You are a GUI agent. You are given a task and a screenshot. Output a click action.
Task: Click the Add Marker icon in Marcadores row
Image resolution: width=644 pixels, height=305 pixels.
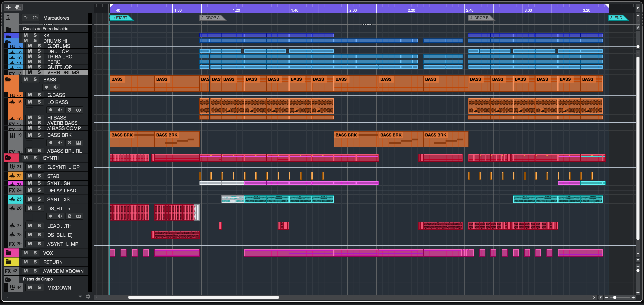tap(26, 18)
